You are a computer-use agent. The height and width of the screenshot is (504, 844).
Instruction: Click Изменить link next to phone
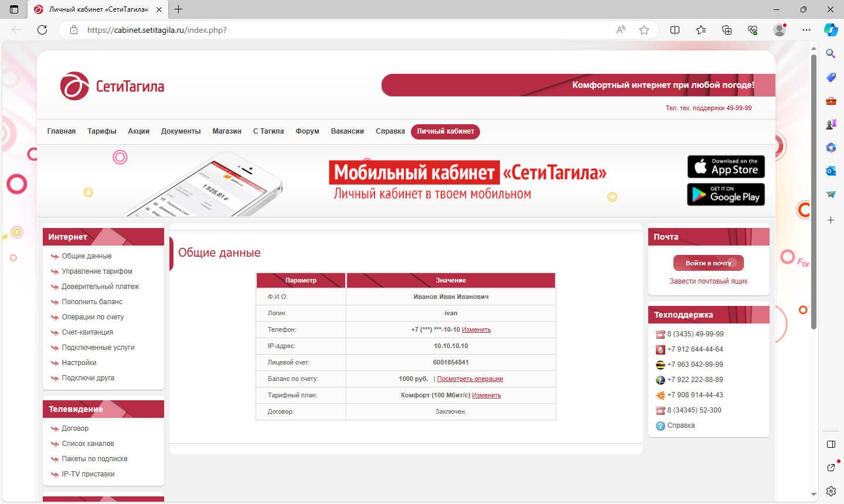477,329
